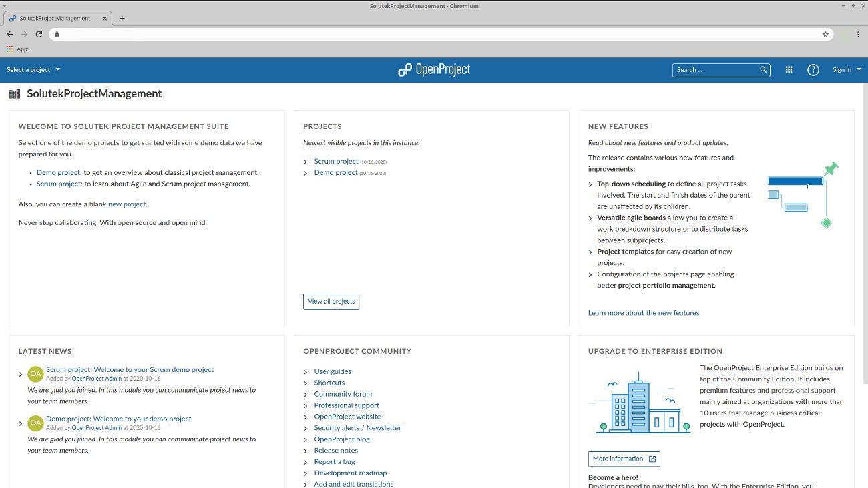
Task: Open the Development roadmap link
Action: [351, 473]
